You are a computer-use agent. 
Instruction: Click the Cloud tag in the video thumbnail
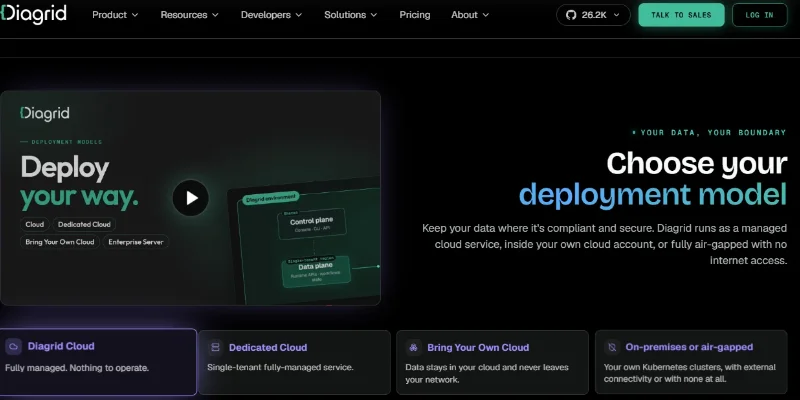pyautogui.click(x=35, y=224)
